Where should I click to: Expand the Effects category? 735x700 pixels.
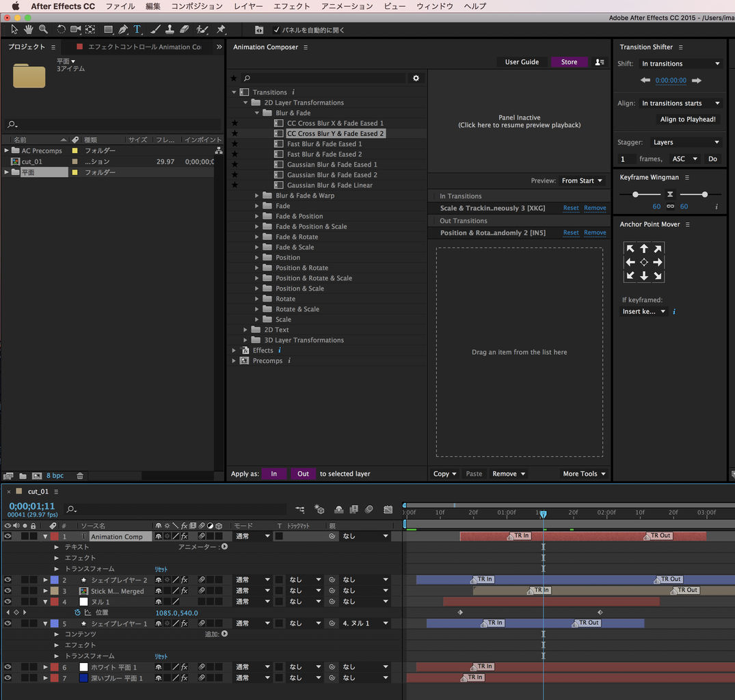point(234,351)
